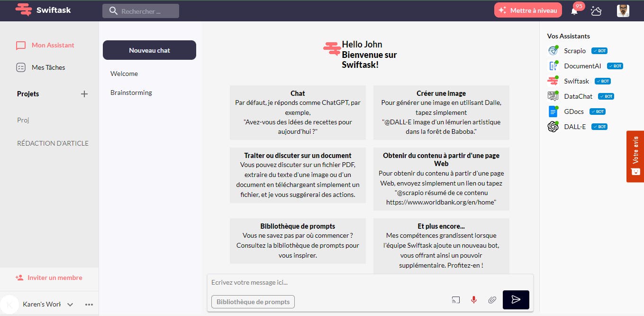This screenshot has height=316, width=644.
Task: Click the Inviter un membre person icon
Action: pyautogui.click(x=19, y=278)
